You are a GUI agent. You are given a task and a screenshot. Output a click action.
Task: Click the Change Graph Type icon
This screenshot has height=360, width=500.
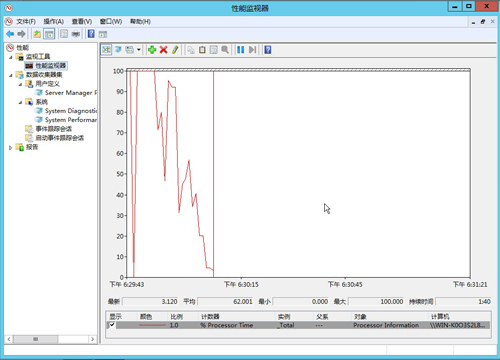[x=130, y=50]
